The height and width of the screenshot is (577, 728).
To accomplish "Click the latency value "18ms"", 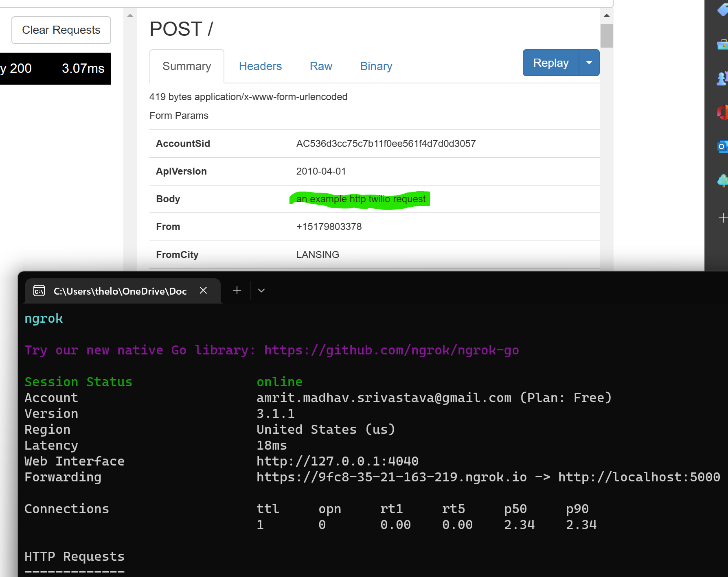I will click(272, 445).
